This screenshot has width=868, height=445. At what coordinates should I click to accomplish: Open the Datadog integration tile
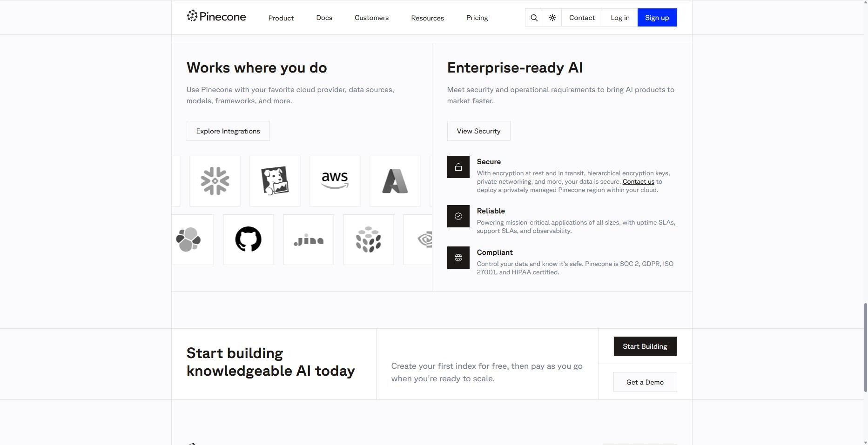point(275,181)
